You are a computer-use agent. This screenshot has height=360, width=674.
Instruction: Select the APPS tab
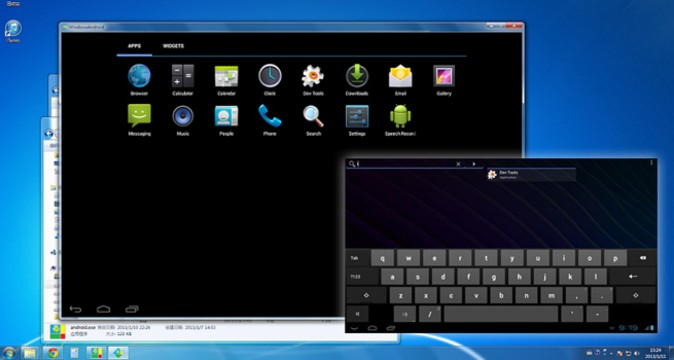(x=134, y=46)
